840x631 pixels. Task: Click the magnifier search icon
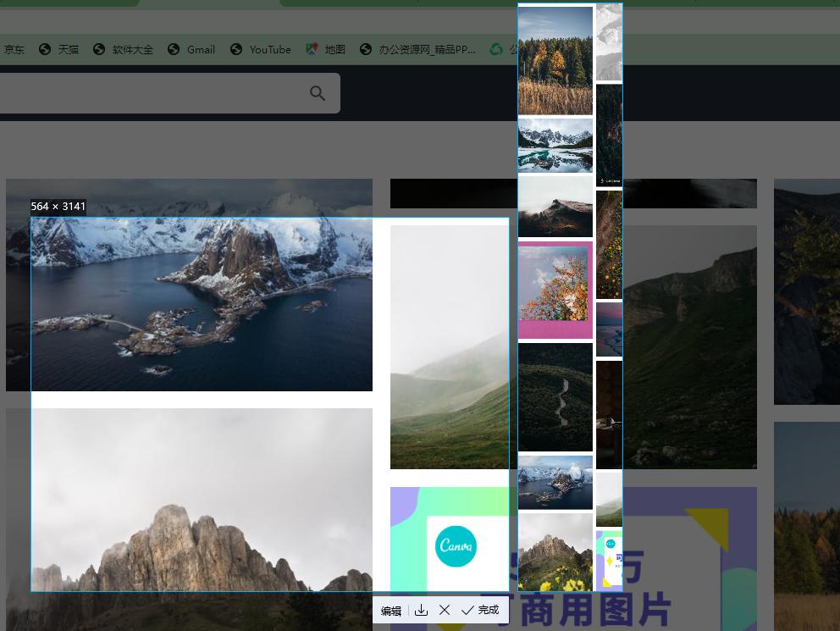click(318, 93)
